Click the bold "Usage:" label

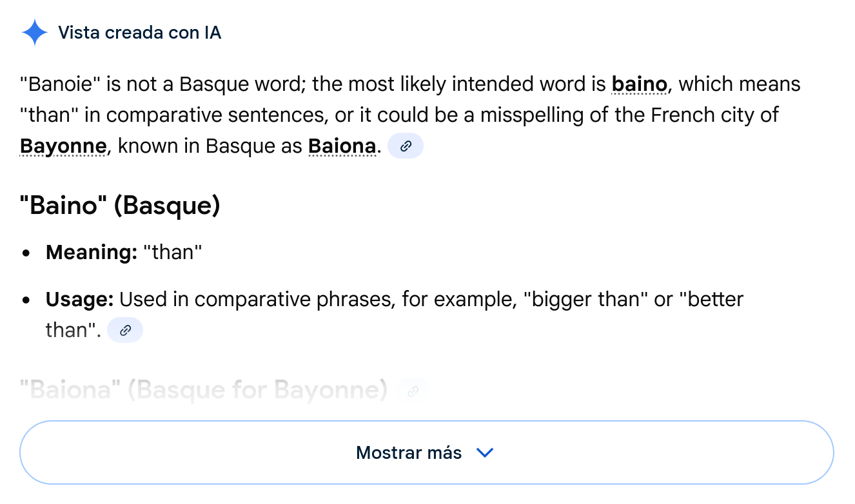click(80, 300)
